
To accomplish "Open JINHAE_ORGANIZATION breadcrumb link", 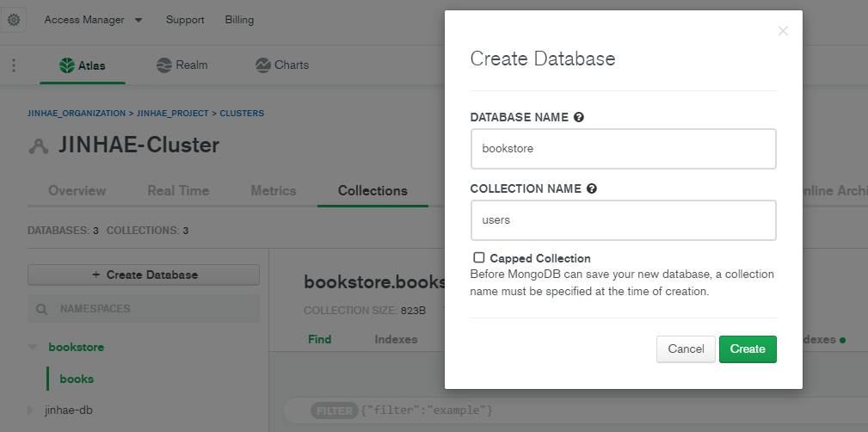I will (77, 113).
